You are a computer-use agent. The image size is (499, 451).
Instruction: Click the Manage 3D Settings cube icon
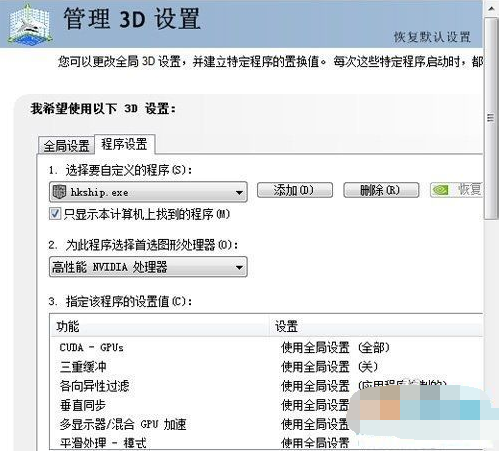(x=30, y=25)
